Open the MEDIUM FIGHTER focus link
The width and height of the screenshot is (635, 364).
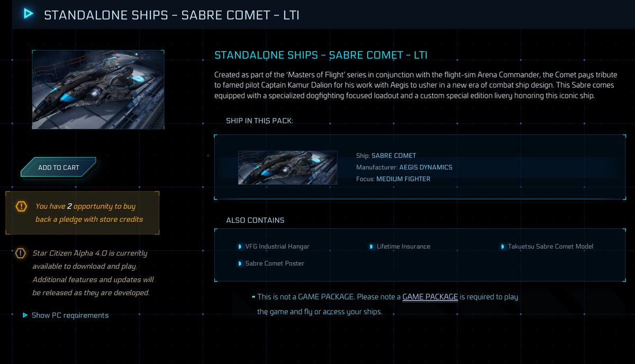pyautogui.click(x=403, y=179)
